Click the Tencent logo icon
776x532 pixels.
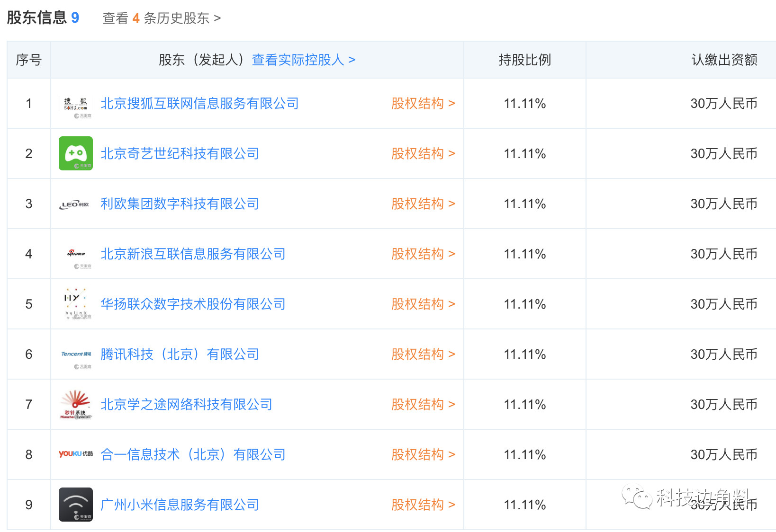click(x=76, y=354)
